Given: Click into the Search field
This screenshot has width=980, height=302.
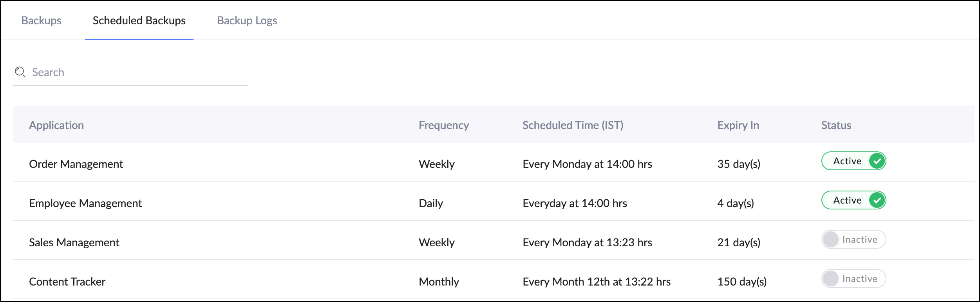Looking at the screenshot, I should [x=137, y=73].
